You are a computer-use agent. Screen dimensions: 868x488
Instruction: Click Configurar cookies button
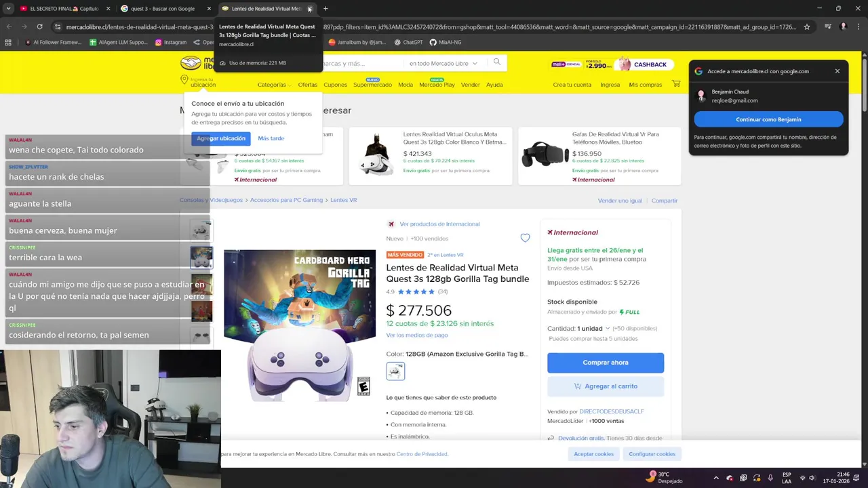tap(652, 454)
